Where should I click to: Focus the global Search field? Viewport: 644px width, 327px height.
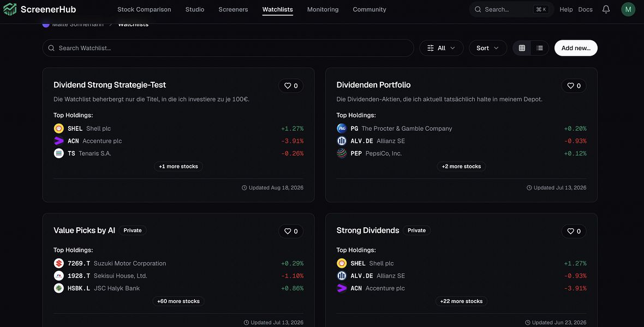click(511, 9)
